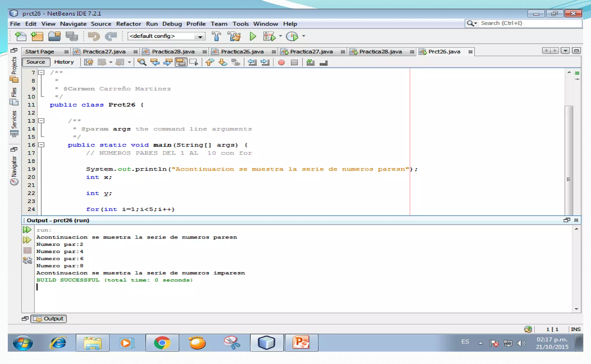Click the Undo arrow icon
591x364 pixels.
click(93, 36)
